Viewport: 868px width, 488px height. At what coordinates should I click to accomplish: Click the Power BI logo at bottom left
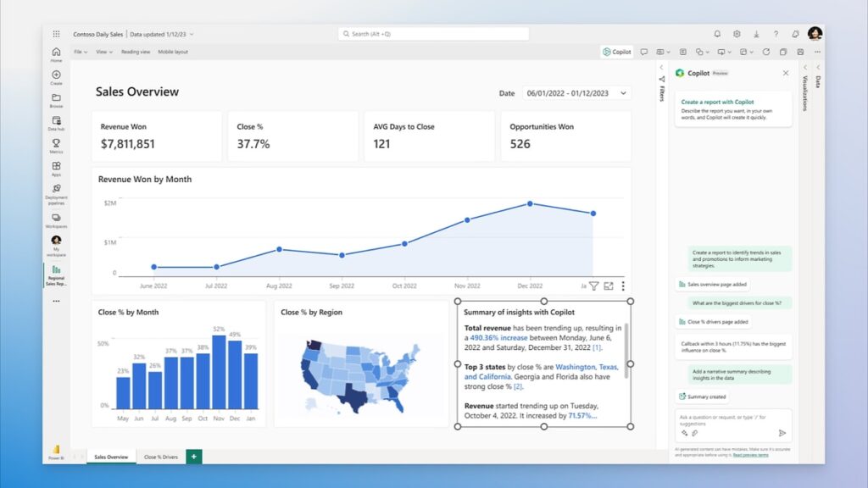[x=56, y=452]
